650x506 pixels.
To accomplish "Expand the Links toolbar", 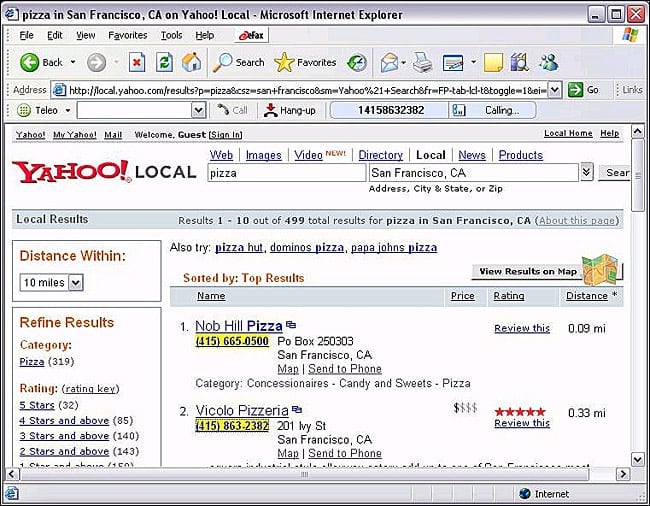I will pyautogui.click(x=628, y=90).
